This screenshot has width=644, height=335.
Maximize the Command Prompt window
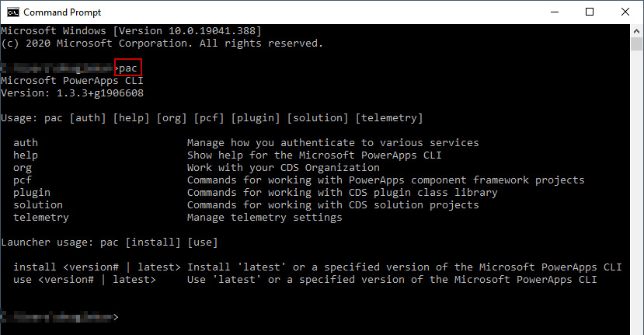pyautogui.click(x=590, y=12)
